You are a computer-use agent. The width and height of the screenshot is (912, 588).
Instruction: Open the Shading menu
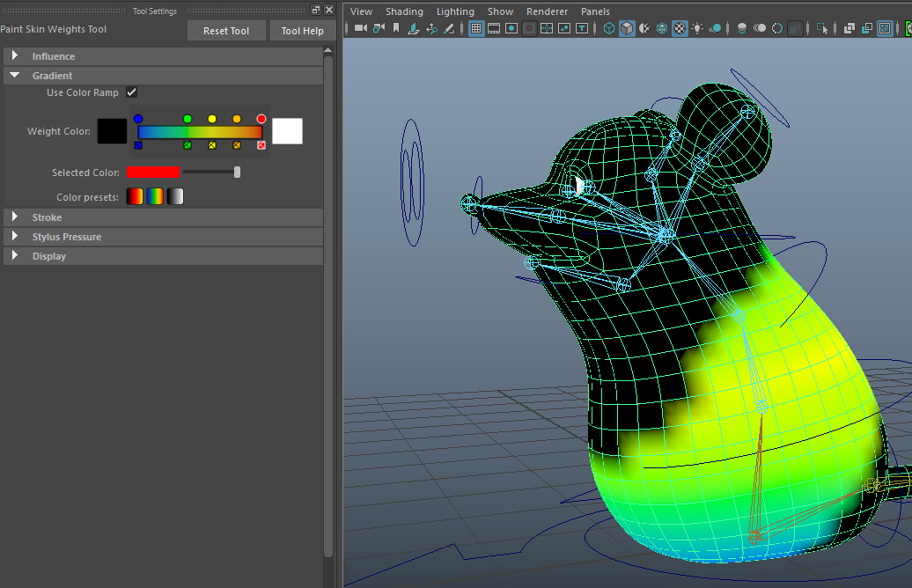click(404, 11)
